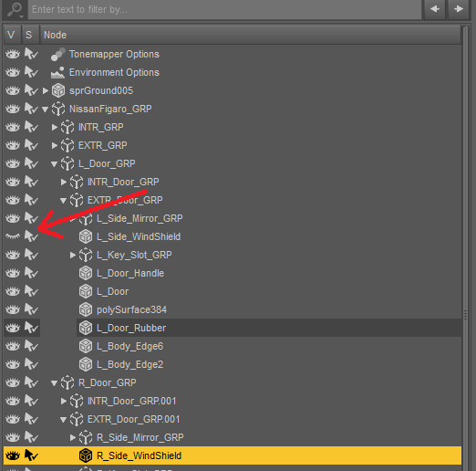Screen dimensions: 476x471
Task: Collapse the R_Door_GRP node
Action: click(x=54, y=383)
